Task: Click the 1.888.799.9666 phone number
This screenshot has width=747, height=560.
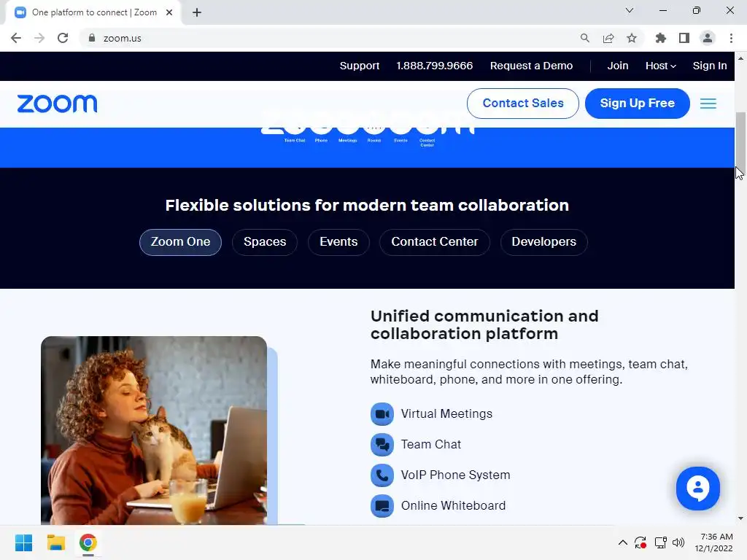Action: [x=435, y=66]
